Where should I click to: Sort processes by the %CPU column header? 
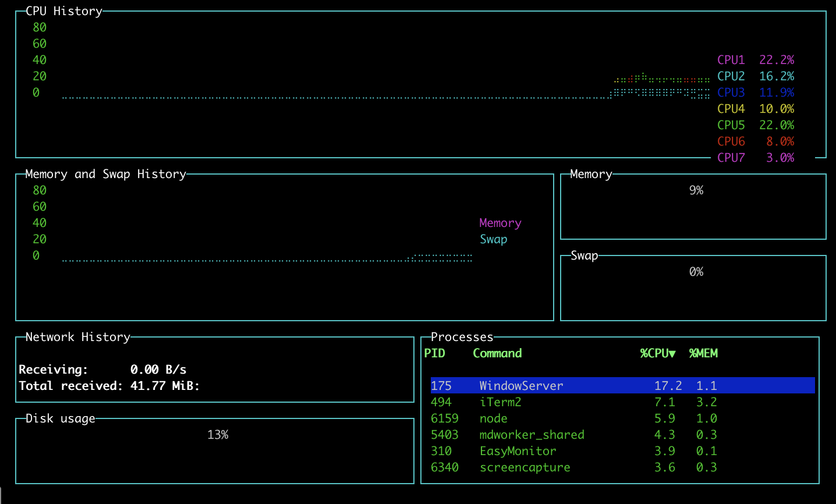[657, 353]
